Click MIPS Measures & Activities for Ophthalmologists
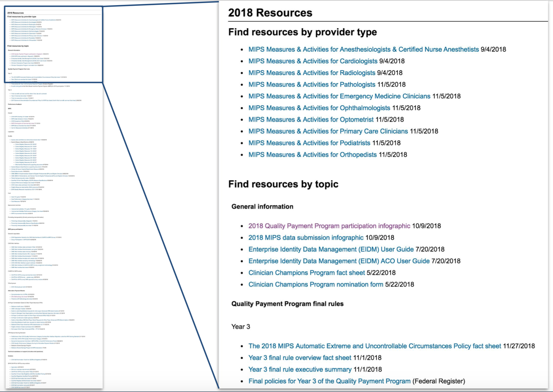 tap(319, 108)
